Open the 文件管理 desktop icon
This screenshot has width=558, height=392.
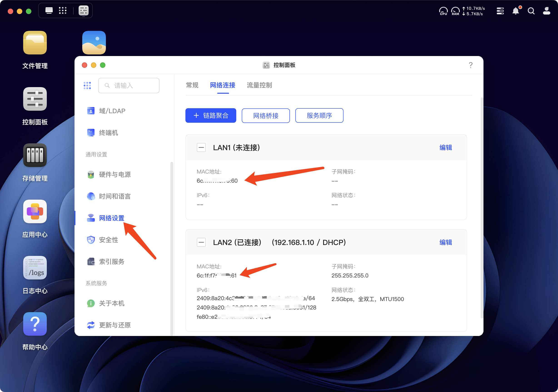pos(35,43)
